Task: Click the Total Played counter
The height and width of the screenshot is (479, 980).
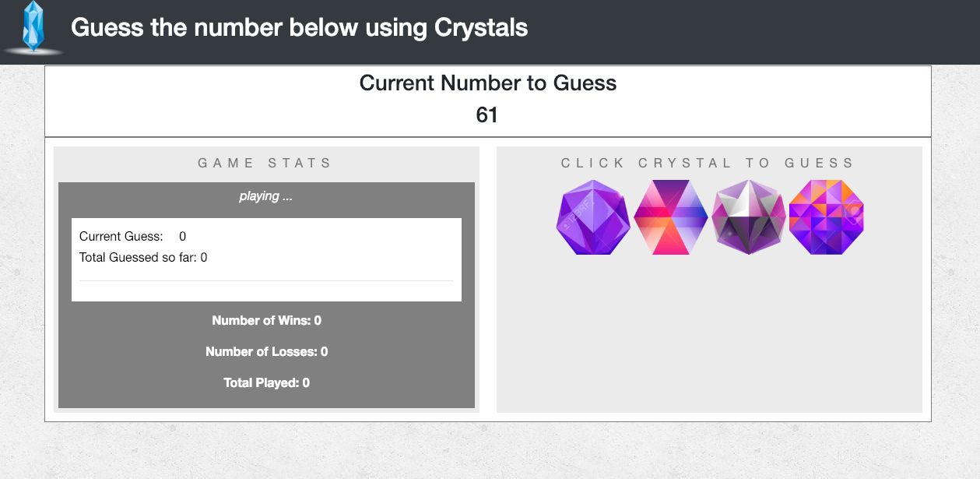Action: coord(266,382)
